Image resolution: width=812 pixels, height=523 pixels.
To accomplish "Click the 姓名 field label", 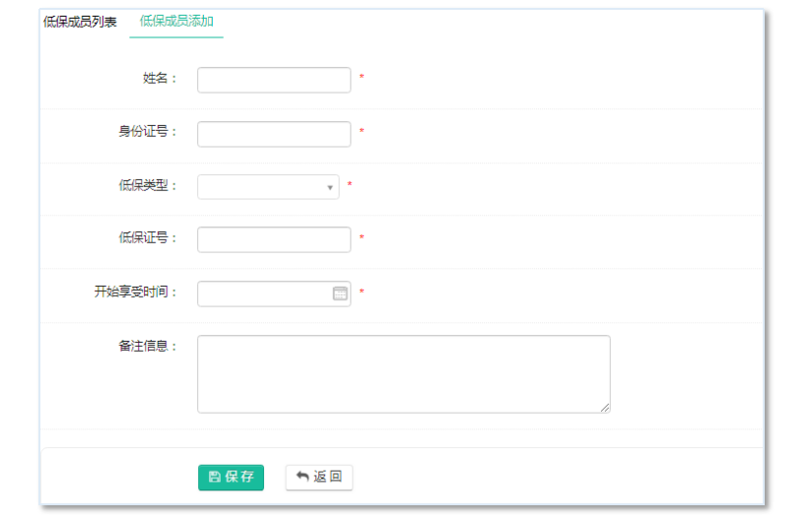I will [x=160, y=79].
